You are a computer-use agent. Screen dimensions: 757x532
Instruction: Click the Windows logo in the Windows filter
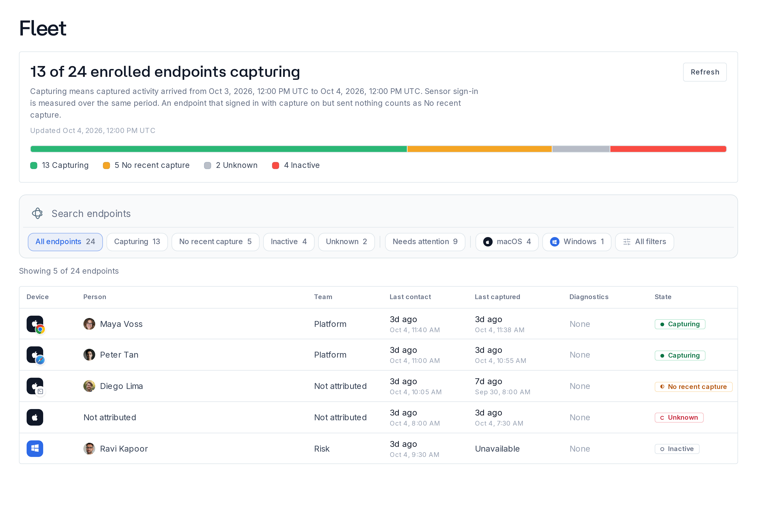555,242
